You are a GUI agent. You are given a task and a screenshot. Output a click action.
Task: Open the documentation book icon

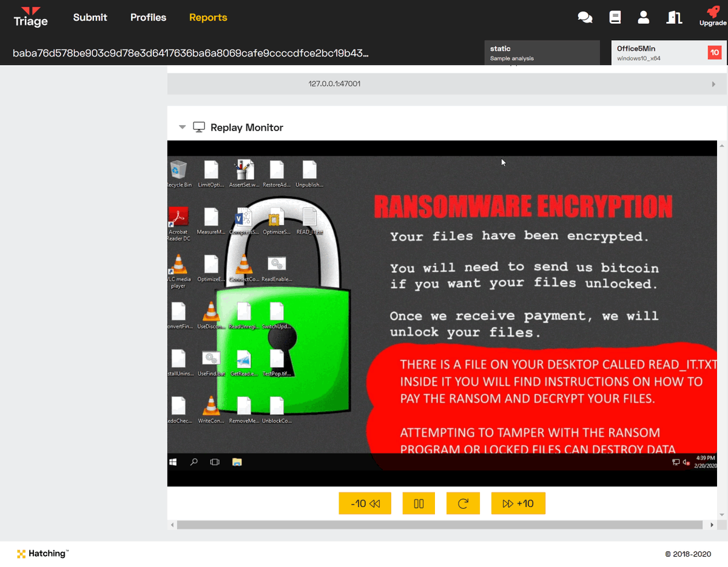tap(615, 18)
